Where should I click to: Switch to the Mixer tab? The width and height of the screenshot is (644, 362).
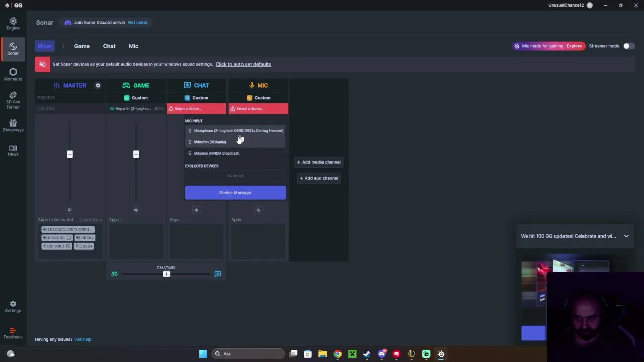click(x=44, y=46)
